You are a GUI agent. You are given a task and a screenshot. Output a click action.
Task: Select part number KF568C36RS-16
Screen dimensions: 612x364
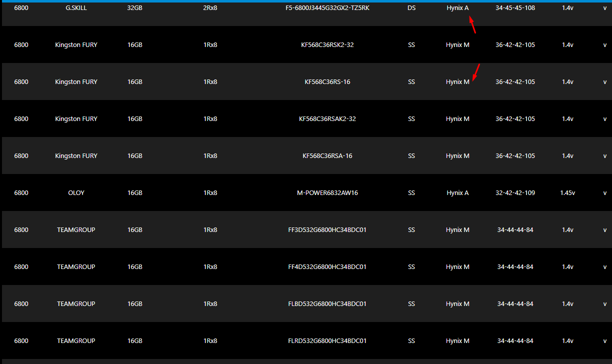(x=327, y=82)
